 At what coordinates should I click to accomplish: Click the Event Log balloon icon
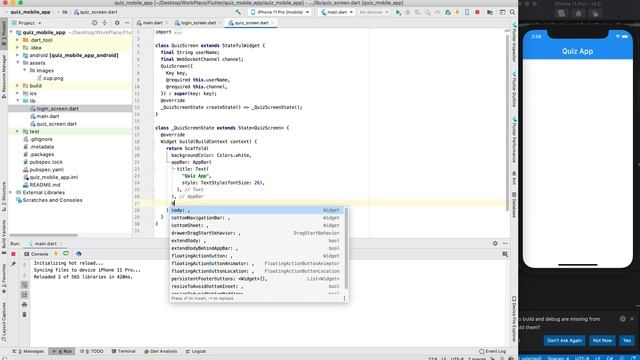pyautogui.click(x=482, y=351)
